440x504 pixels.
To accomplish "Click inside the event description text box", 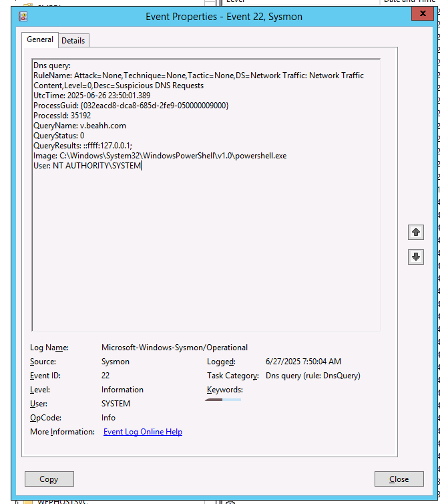I will (206, 254).
